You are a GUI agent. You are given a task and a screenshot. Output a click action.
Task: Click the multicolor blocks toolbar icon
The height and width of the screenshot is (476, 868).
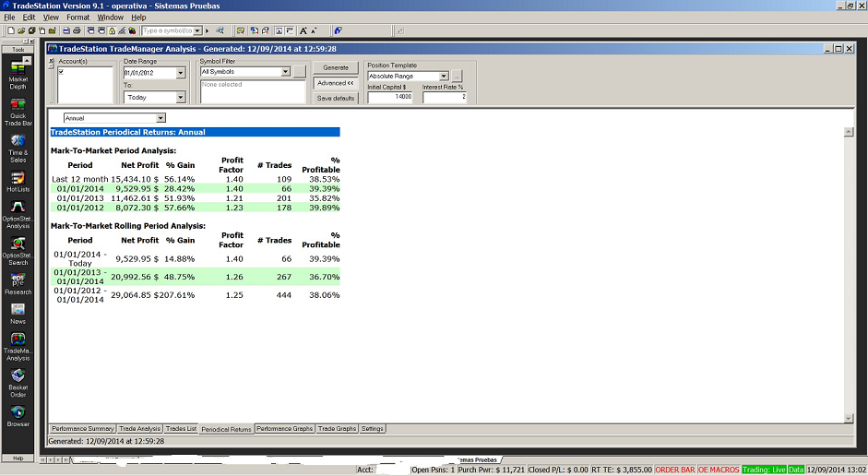132,30
